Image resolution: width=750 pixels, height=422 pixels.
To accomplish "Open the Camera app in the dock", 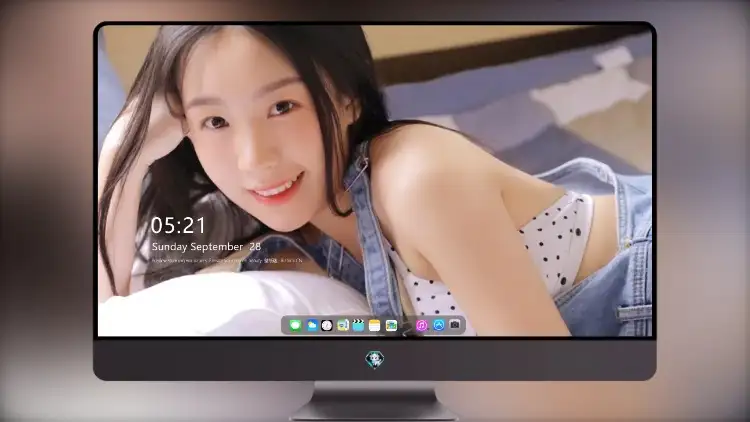I will click(x=455, y=325).
